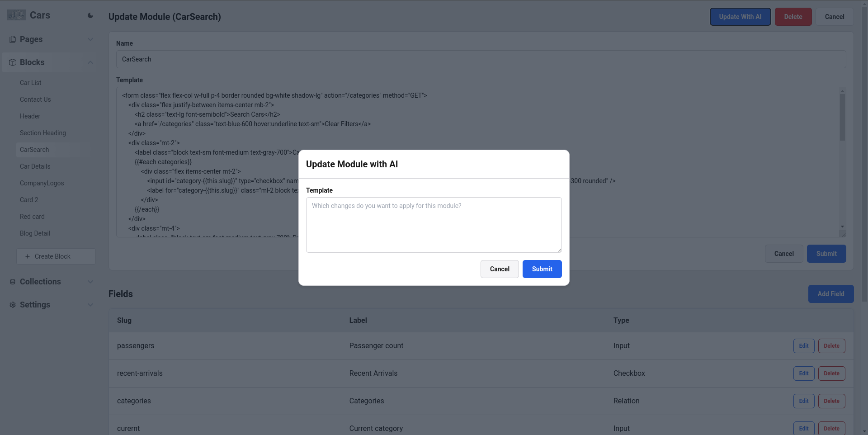The image size is (868, 435).
Task: Edit the passengers field
Action: coord(804,346)
